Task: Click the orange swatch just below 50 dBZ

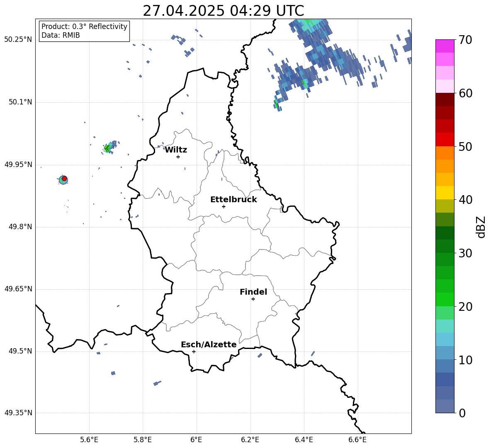Action: [x=445, y=153]
